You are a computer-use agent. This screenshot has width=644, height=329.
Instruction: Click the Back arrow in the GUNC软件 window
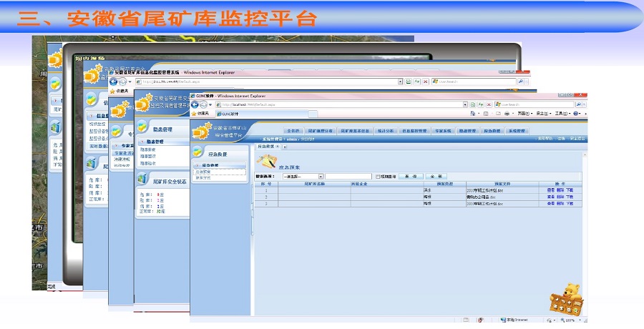(195, 104)
